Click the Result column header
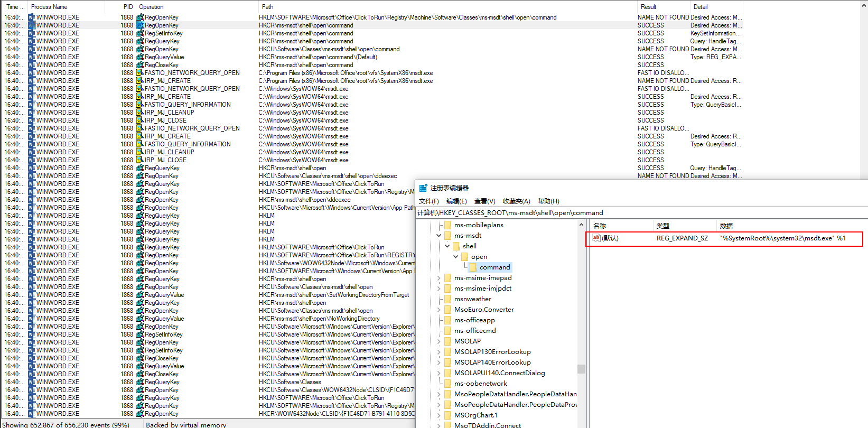 click(664, 7)
